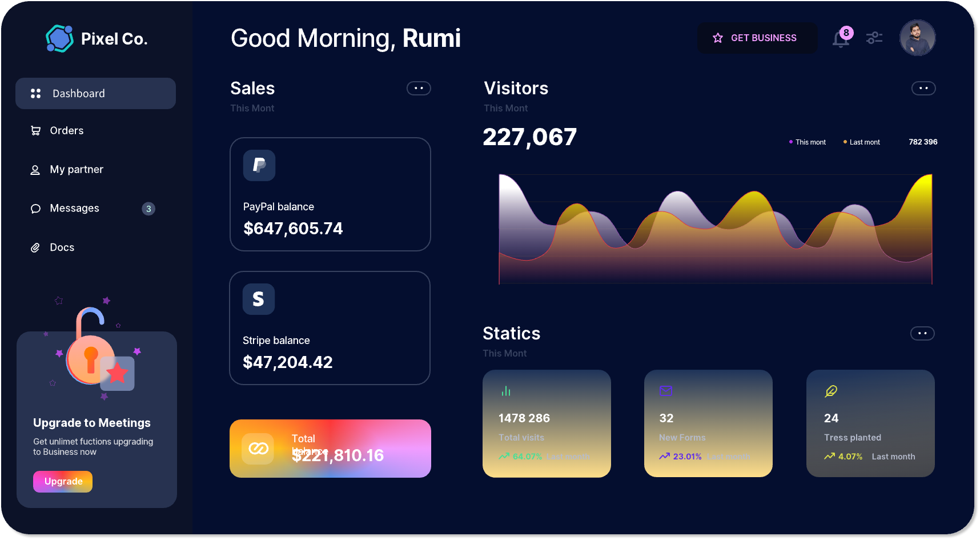Expand the Visitors more options menu
Viewport: 980px width, 540px height.
923,88
